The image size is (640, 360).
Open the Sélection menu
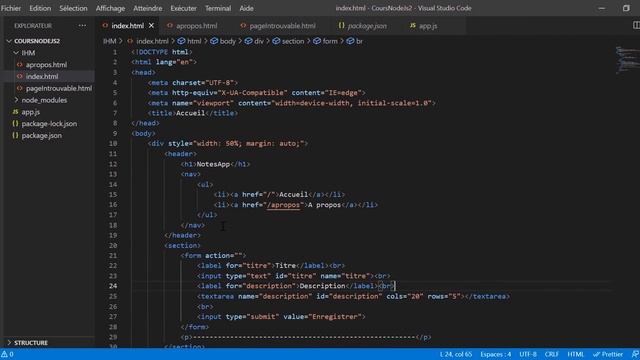pyautogui.click(x=73, y=8)
